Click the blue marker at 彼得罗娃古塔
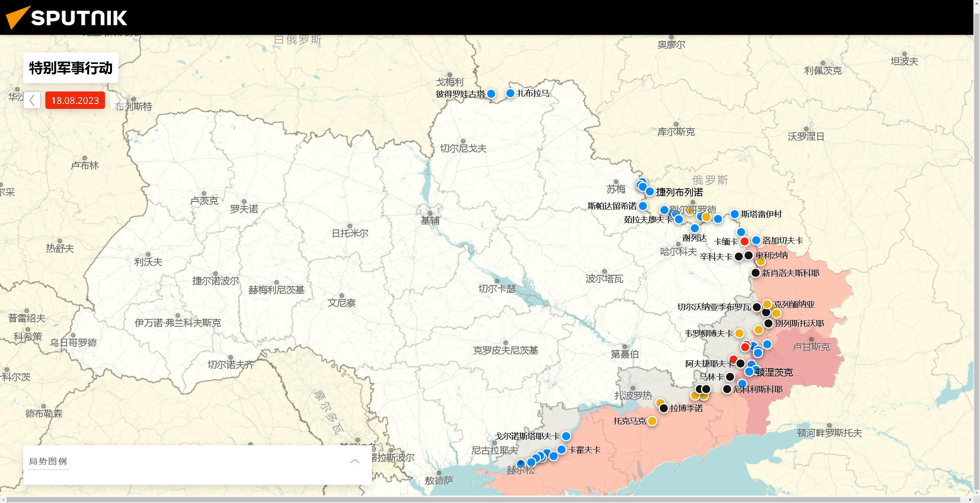Screen dimensions: 980x503 [x=491, y=94]
